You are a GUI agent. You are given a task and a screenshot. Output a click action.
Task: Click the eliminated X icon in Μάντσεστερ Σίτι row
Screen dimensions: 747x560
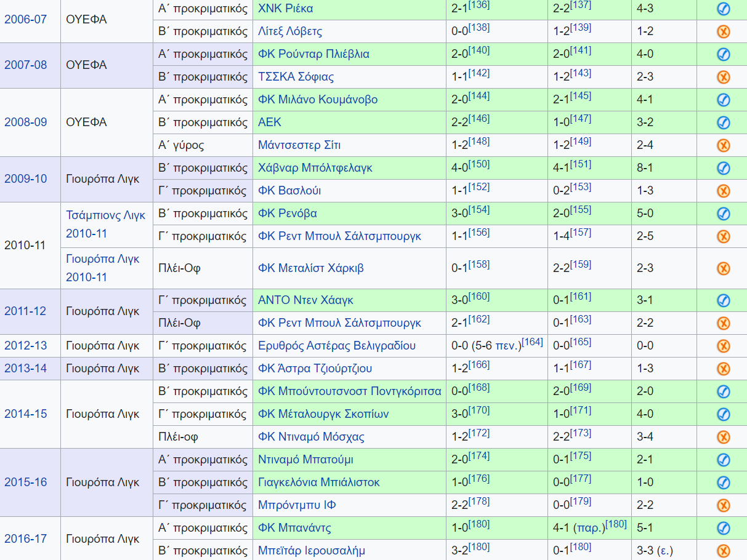[724, 145]
